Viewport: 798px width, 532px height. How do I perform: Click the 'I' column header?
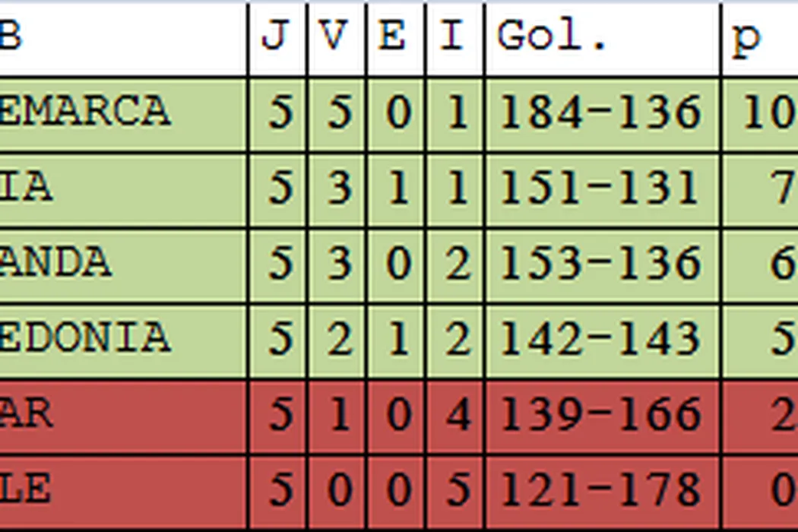[x=454, y=38]
